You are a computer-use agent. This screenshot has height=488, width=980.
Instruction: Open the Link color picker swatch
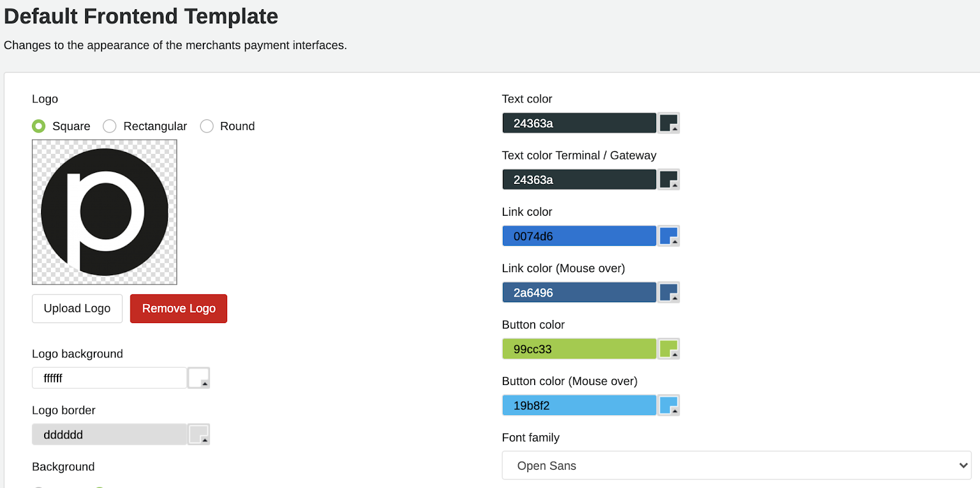click(668, 236)
